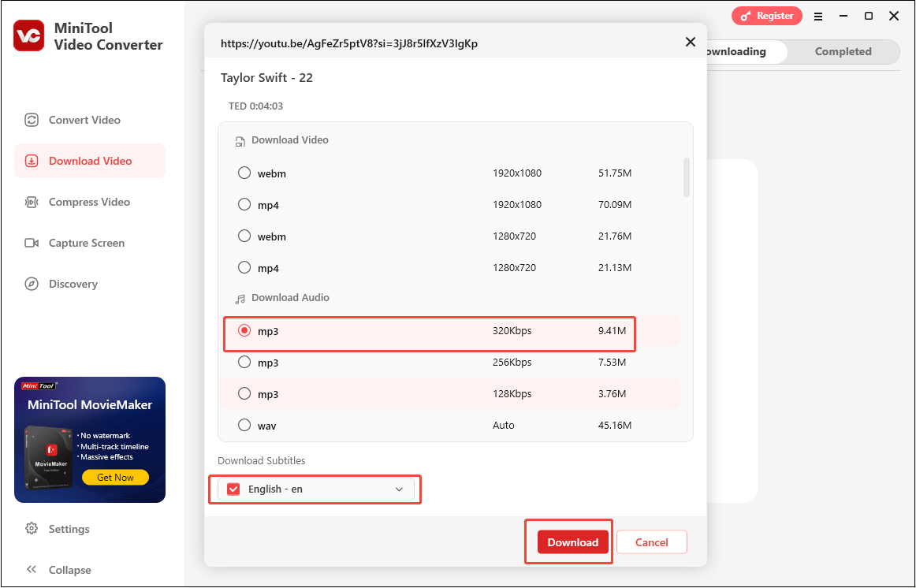Viewport: 916px width, 588px height.
Task: Select mp3 320Kbps audio option
Action: pyautogui.click(x=244, y=330)
